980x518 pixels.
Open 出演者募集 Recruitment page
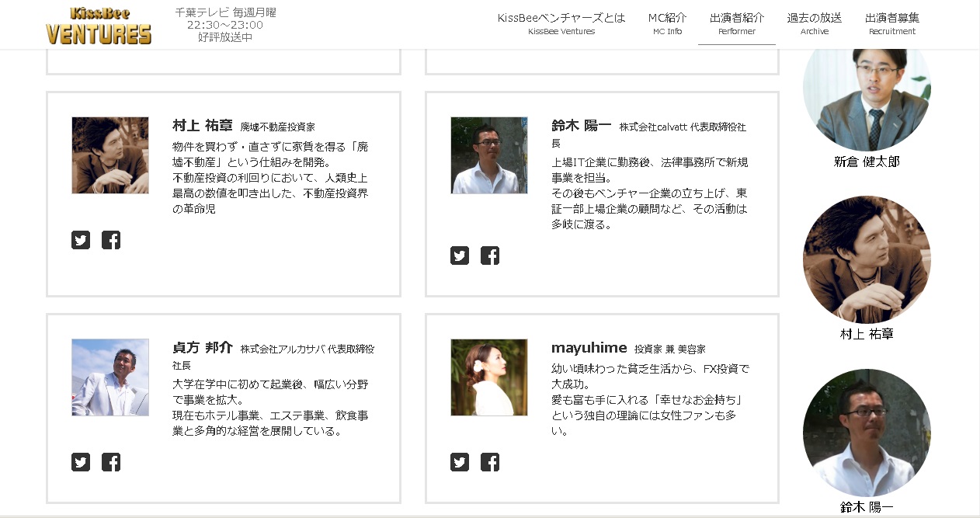(x=891, y=23)
